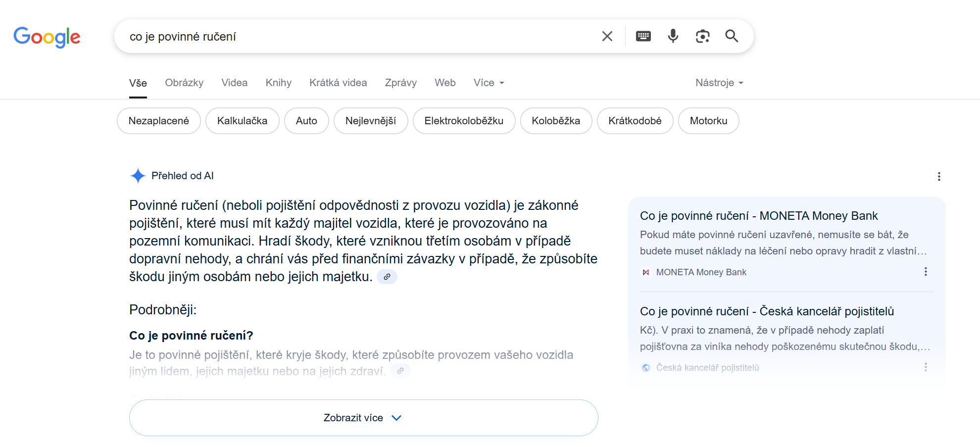Open the on-screen keyboard icon

pyautogui.click(x=643, y=36)
